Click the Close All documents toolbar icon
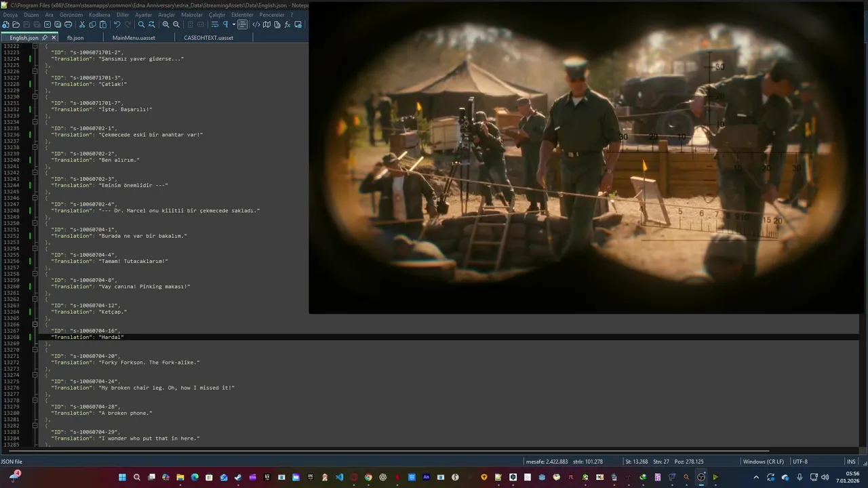868x488 pixels. [58, 24]
